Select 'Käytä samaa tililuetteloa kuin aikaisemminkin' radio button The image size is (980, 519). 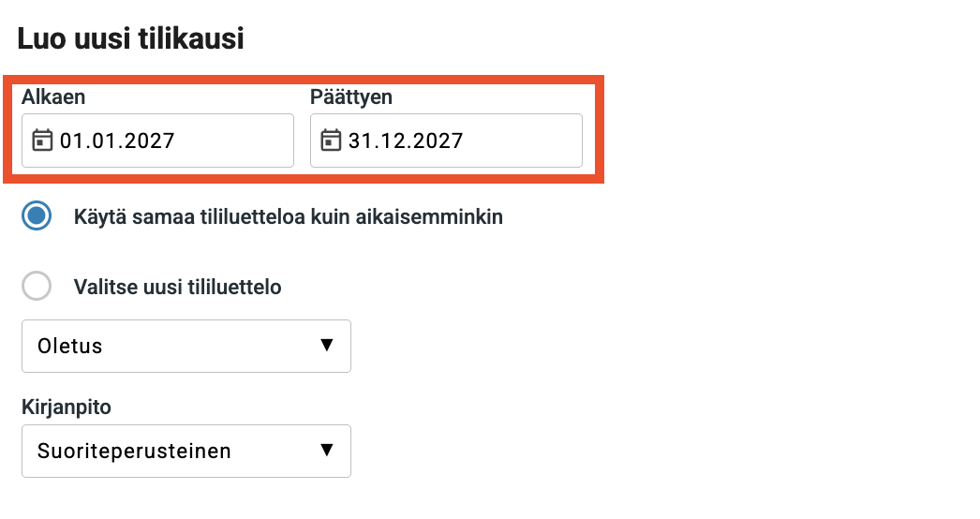37,216
